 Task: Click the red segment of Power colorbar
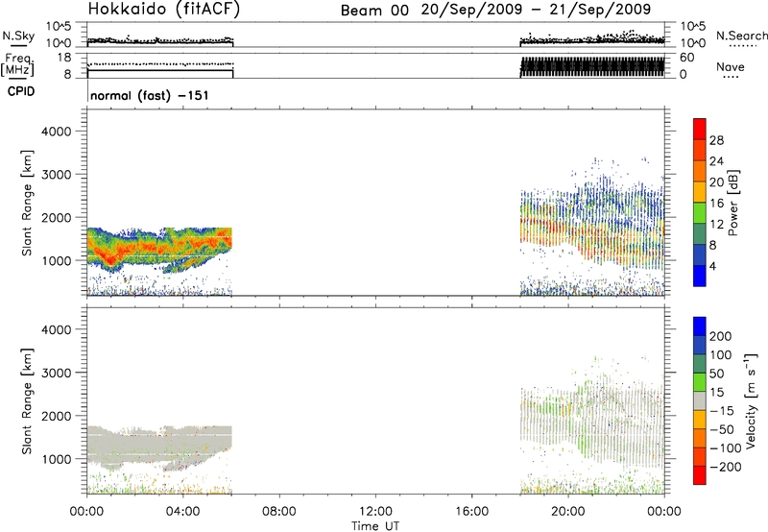(700, 129)
